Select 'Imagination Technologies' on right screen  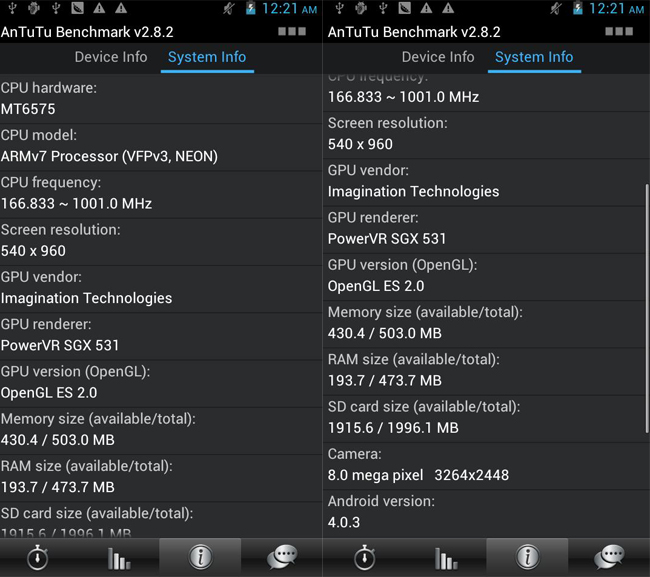coord(413,192)
